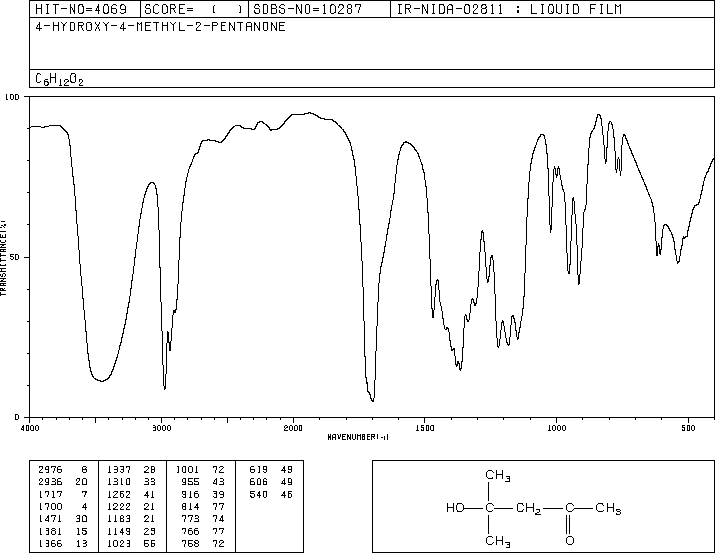Viewport: 715px width, 553px height.
Task: Click the TRANSMITTANCE(%) y-axis title
Action: tap(3, 258)
